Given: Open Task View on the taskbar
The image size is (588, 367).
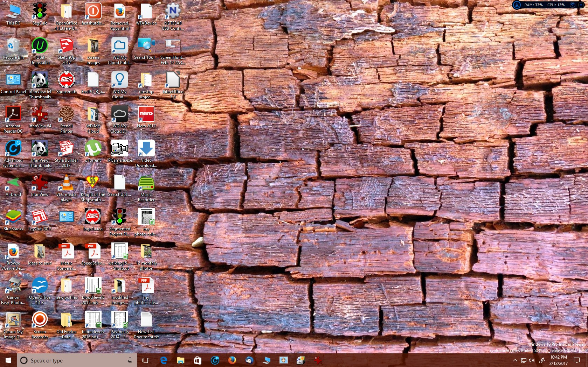Looking at the screenshot, I should 146,360.
